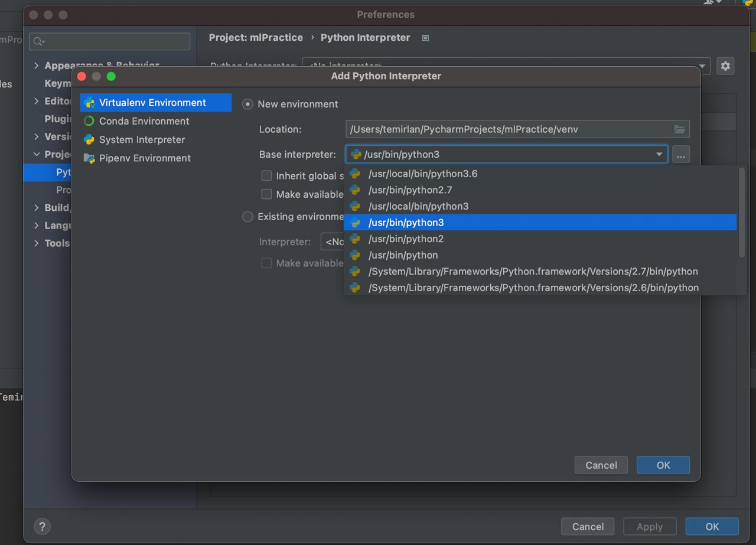Open folder browser for venv Location

[680, 129]
